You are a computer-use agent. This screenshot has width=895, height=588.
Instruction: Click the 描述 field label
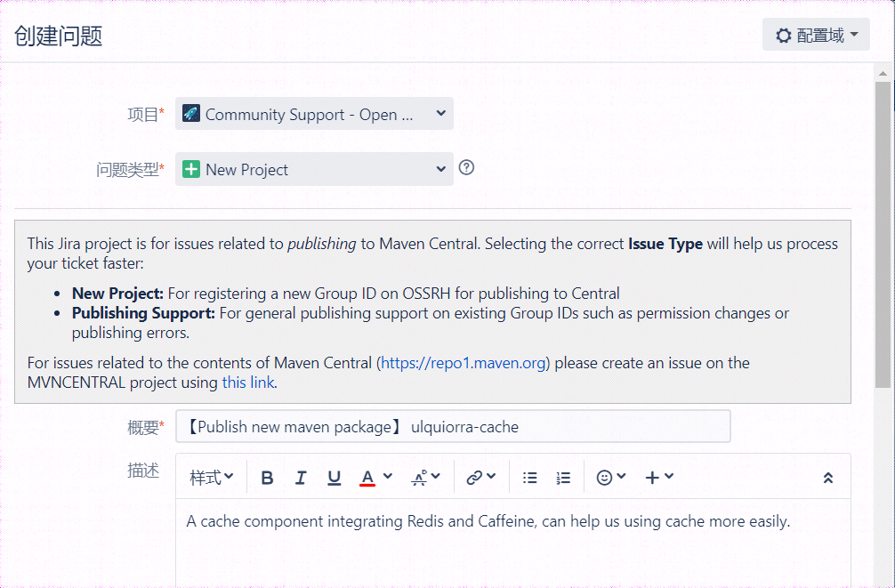pyautogui.click(x=142, y=471)
